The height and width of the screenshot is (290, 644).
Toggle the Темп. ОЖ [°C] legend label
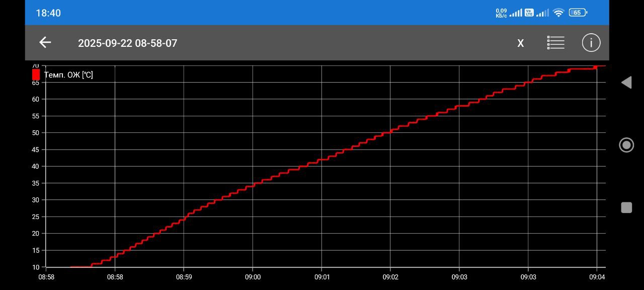68,75
